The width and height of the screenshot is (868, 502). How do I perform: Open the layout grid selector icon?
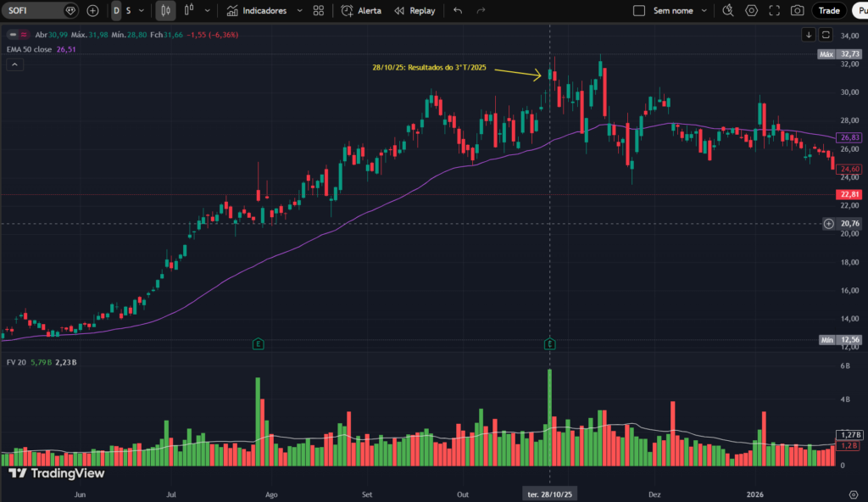[318, 10]
